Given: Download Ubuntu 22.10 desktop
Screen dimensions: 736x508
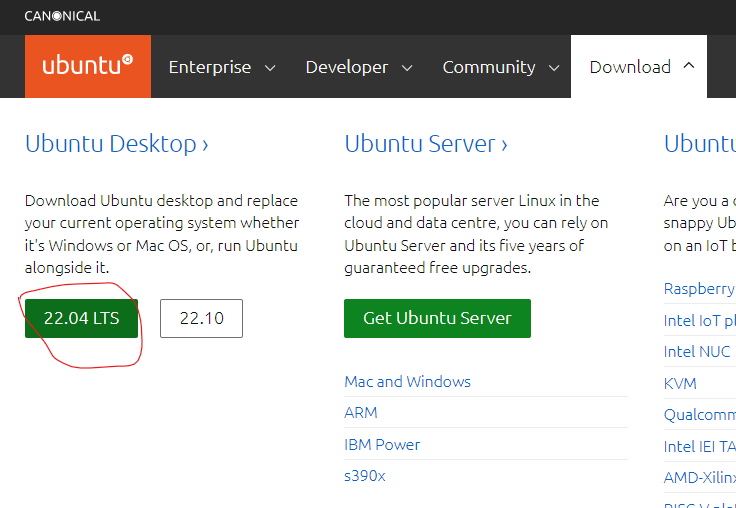Looking at the screenshot, I should (x=201, y=318).
